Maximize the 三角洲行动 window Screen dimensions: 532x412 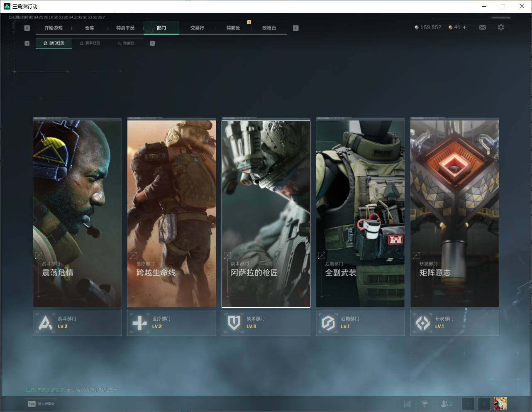click(503, 6)
